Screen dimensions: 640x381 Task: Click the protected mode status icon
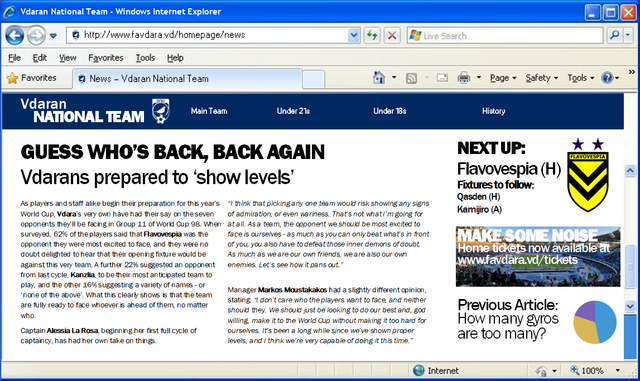(x=541, y=371)
